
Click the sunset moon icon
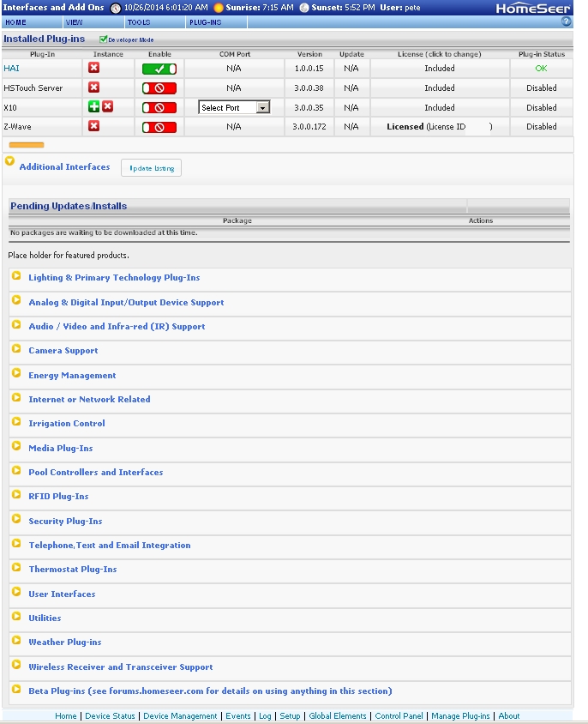tap(304, 8)
